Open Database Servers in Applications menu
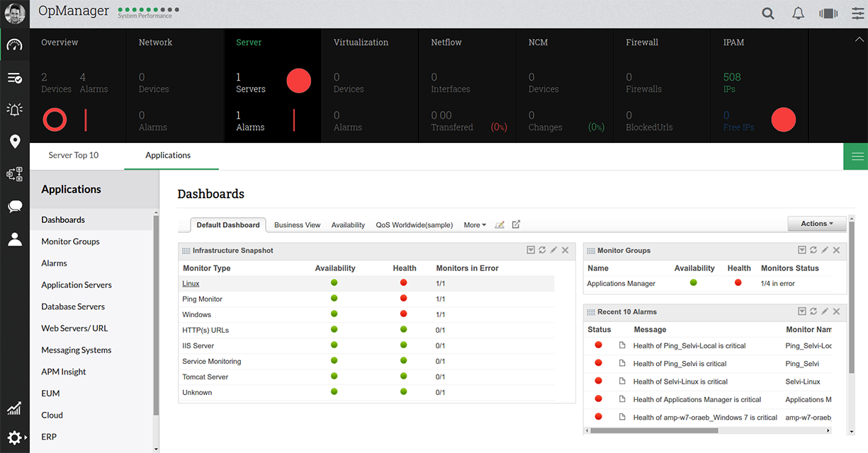Image resolution: width=868 pixels, height=453 pixels. (73, 306)
